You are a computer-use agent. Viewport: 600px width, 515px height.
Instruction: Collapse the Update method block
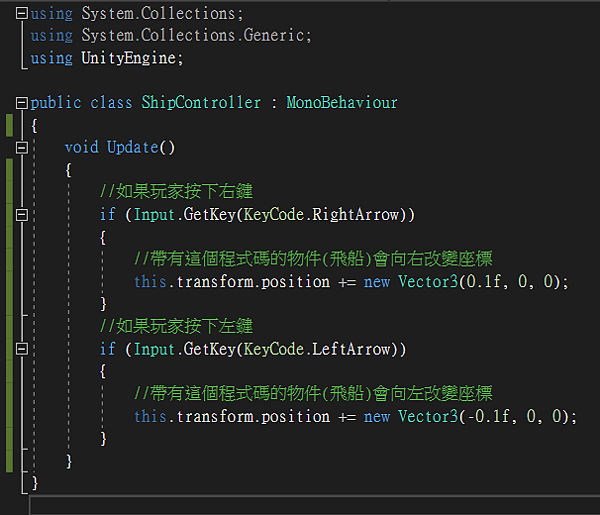click(x=22, y=147)
